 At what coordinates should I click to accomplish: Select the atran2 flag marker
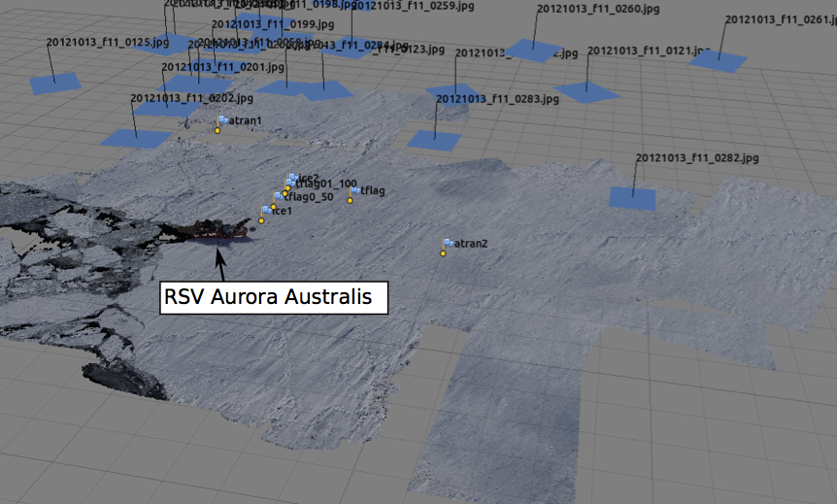pyautogui.click(x=449, y=243)
